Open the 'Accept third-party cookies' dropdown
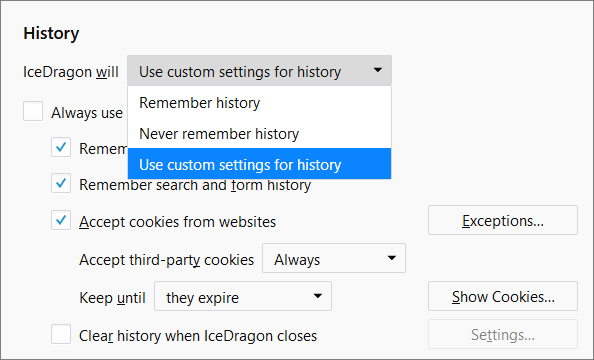This screenshot has height=360, width=594. click(x=334, y=258)
